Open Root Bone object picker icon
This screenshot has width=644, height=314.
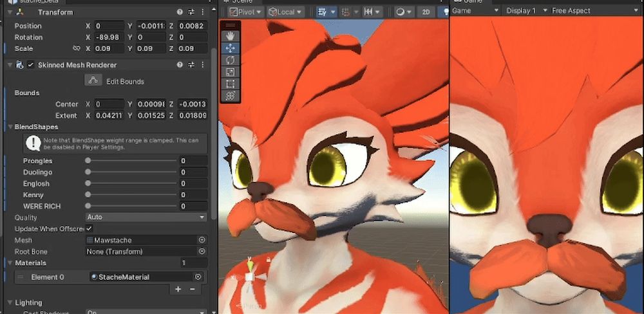click(x=202, y=251)
